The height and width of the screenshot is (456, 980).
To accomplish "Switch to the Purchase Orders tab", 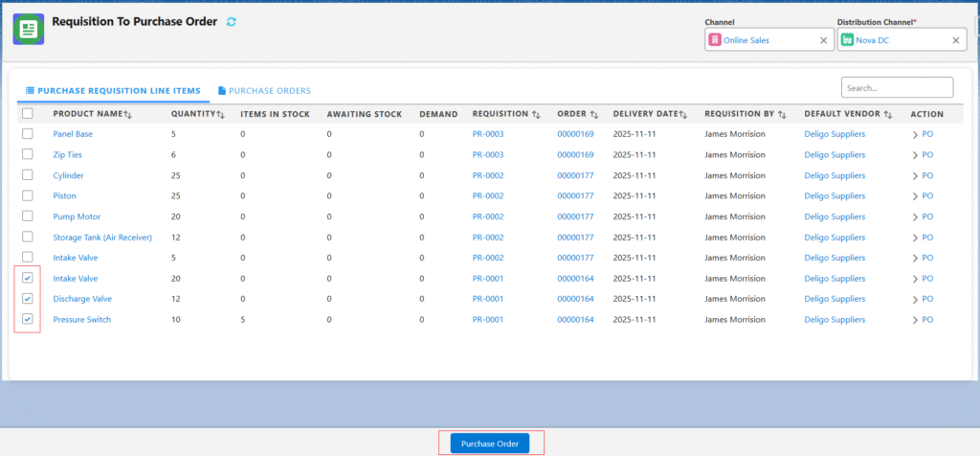I will [264, 91].
